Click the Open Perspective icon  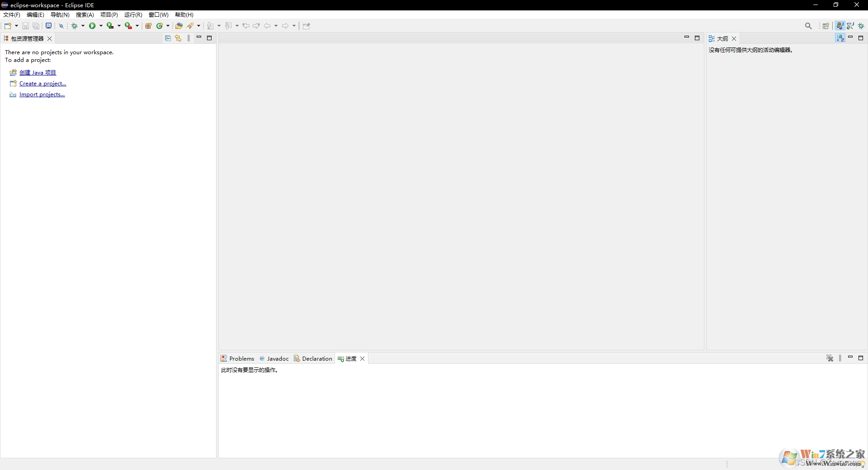(826, 26)
